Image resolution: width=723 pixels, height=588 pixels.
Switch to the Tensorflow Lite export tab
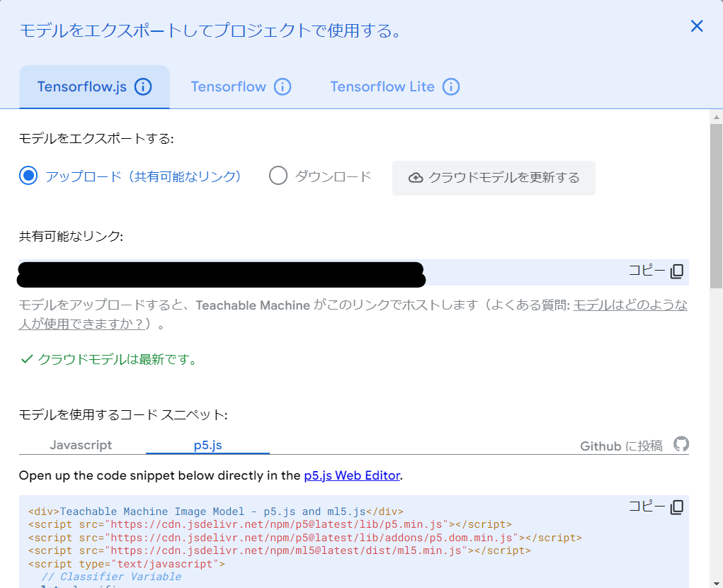tap(382, 86)
